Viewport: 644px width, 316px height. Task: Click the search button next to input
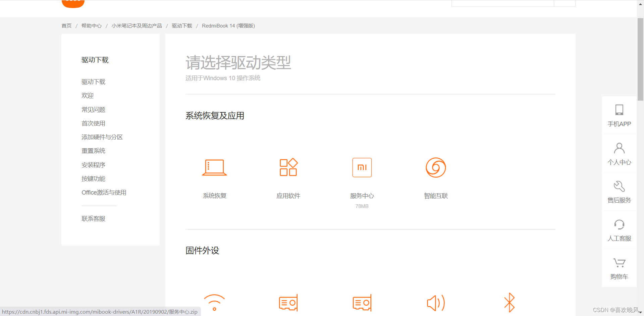click(565, 3)
